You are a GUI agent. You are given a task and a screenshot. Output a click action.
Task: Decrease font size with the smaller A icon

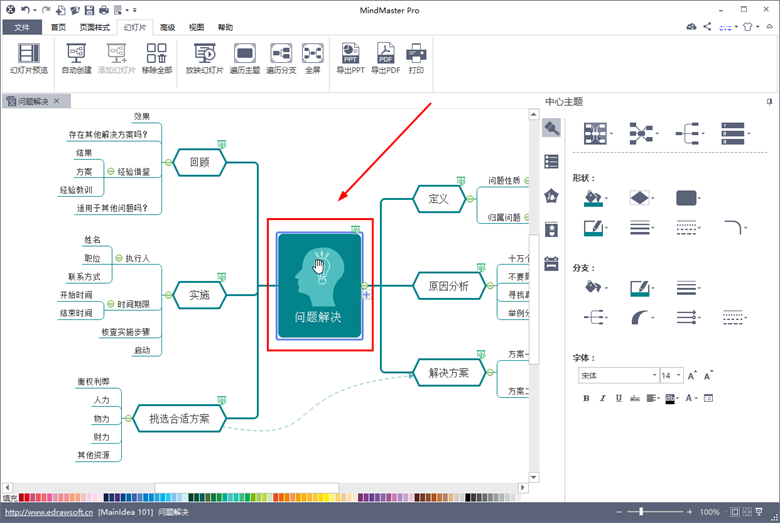click(708, 376)
